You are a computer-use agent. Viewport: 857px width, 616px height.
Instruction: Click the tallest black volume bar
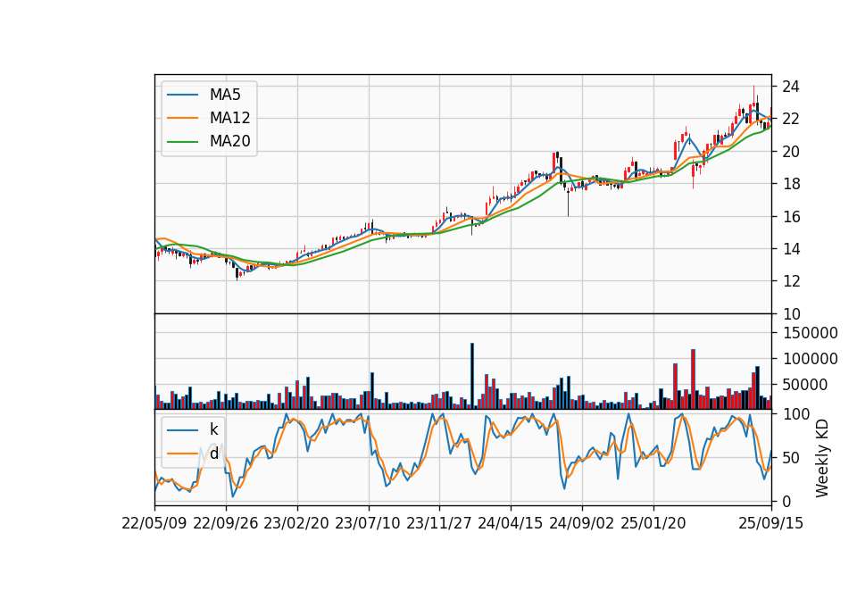(472, 376)
